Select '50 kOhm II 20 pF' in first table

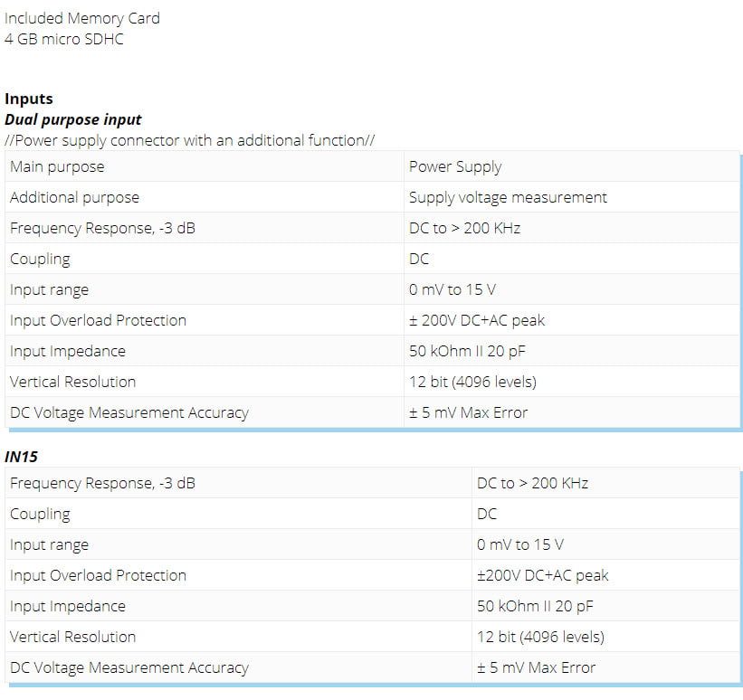point(467,352)
